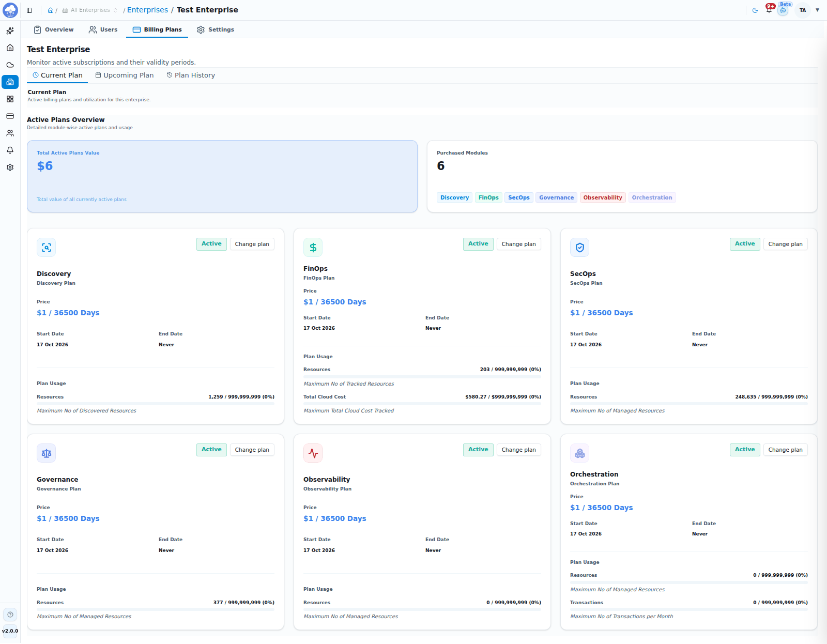The width and height of the screenshot is (827, 644).
Task: Change plan for FinOps
Action: click(519, 244)
